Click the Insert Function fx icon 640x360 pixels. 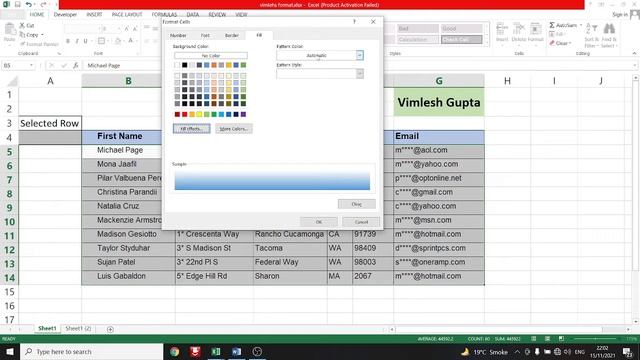(x=76, y=65)
